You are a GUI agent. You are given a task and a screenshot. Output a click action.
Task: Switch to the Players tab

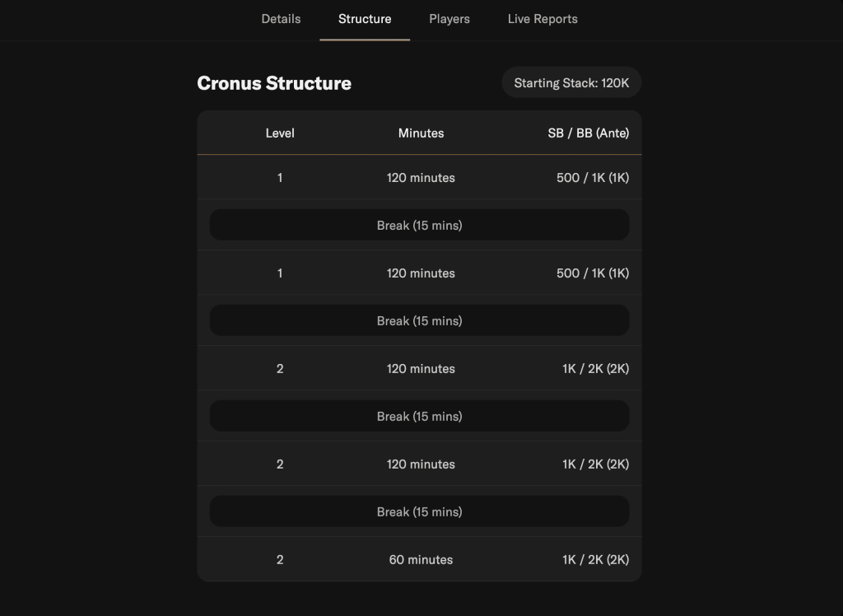(x=449, y=19)
